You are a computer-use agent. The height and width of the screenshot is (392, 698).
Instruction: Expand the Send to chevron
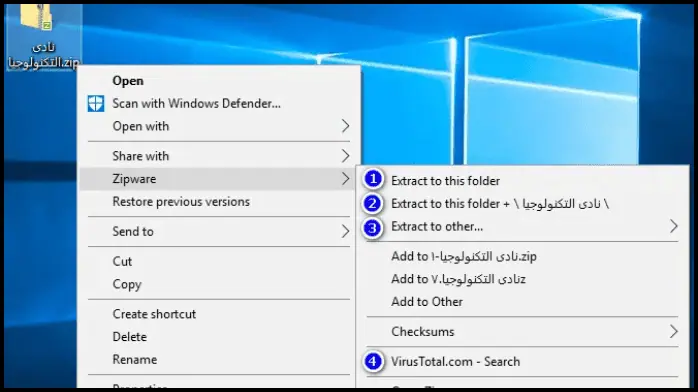(x=345, y=231)
